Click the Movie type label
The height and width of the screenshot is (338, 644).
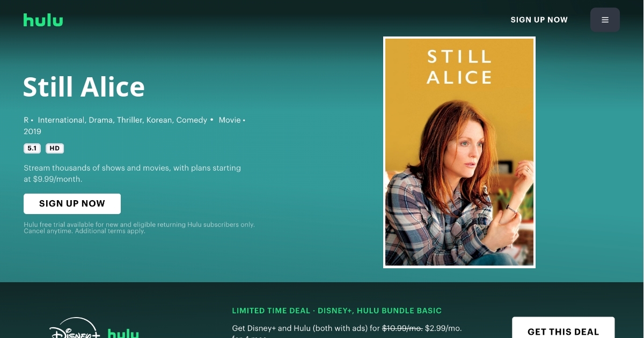tap(230, 120)
